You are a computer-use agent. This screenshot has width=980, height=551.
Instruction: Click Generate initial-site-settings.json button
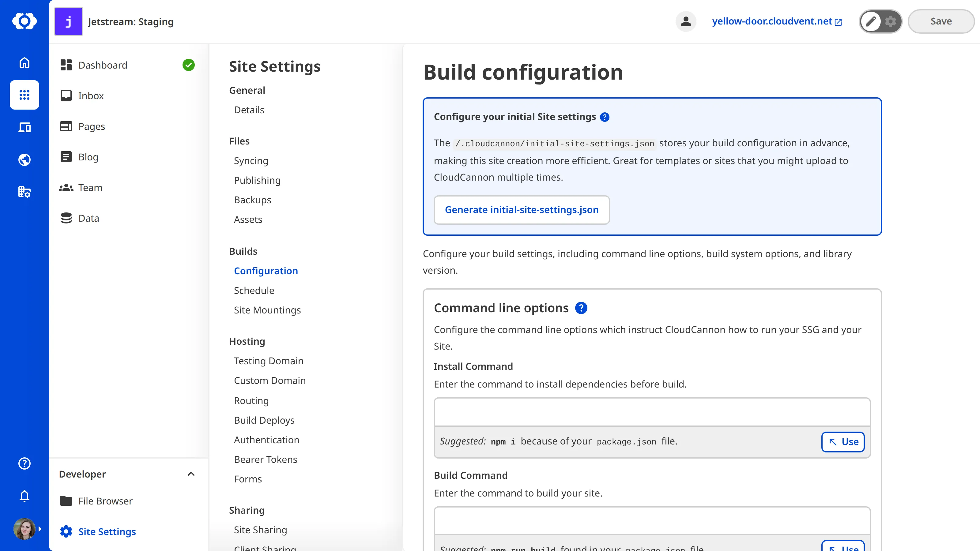coord(522,210)
